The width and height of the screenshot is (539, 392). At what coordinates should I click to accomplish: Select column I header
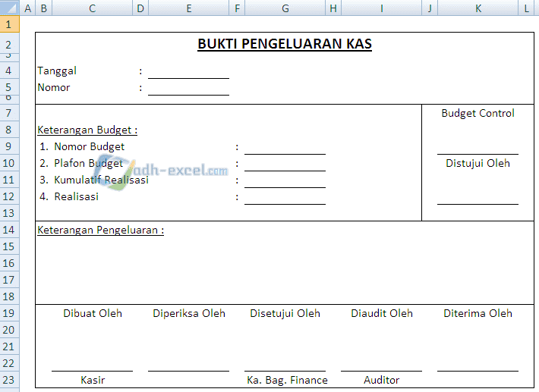pos(382,8)
